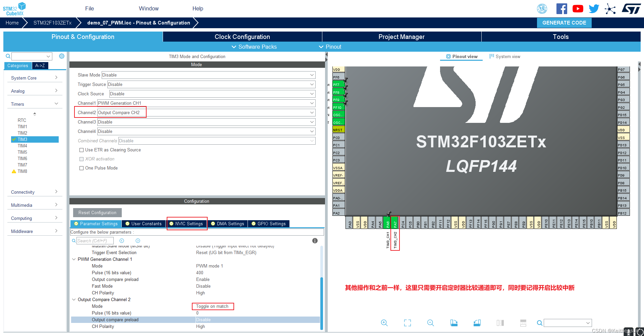Open the Channel3 dropdown
Screen dimensions: 644x336
[206, 122]
